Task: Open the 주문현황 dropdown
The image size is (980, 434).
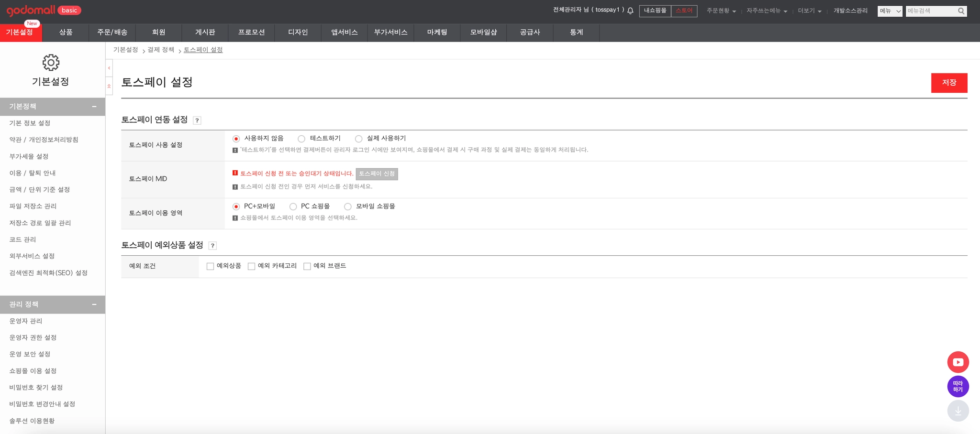Action: [x=721, y=11]
